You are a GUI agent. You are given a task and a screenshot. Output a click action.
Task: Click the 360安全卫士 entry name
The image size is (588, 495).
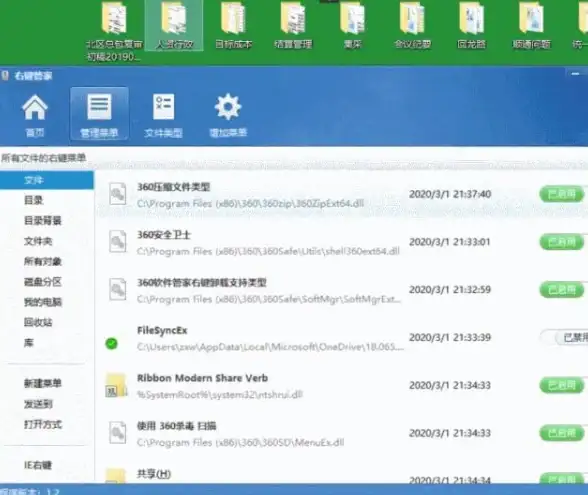164,235
